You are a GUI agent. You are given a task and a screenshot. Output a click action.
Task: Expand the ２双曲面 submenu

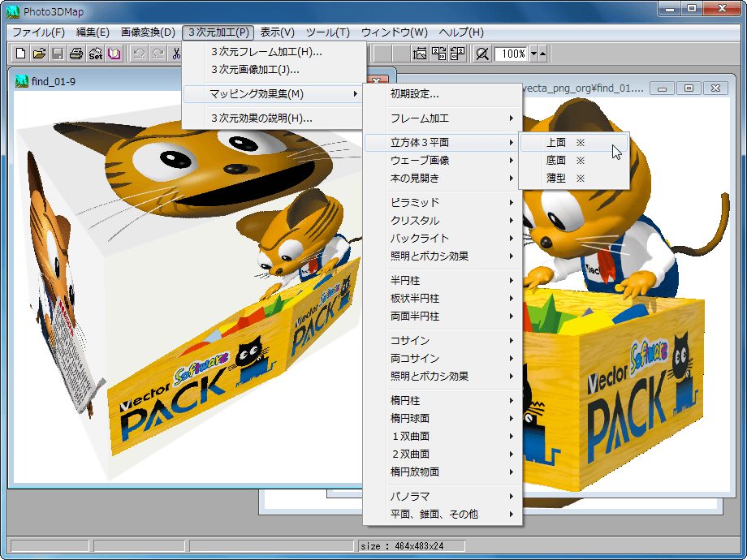click(x=443, y=454)
